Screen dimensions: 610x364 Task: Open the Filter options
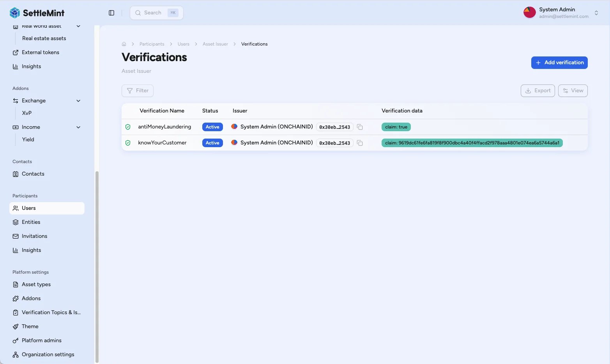coord(138,91)
